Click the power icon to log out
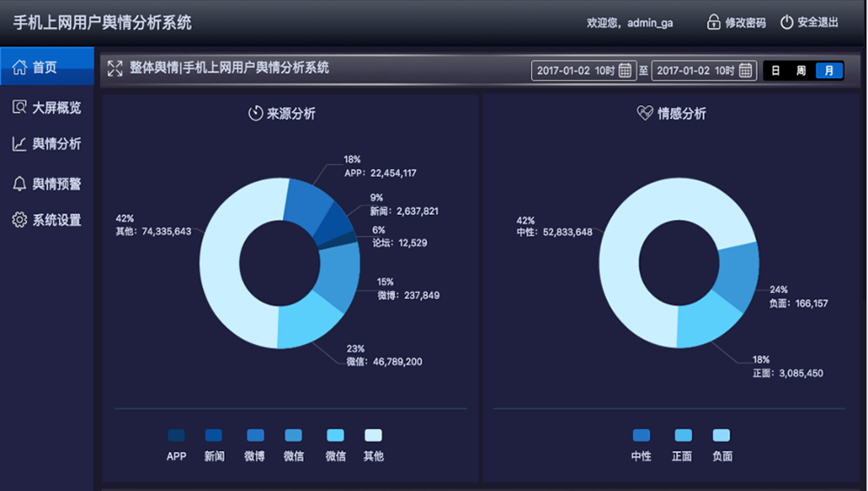The image size is (868, 491). coord(786,23)
